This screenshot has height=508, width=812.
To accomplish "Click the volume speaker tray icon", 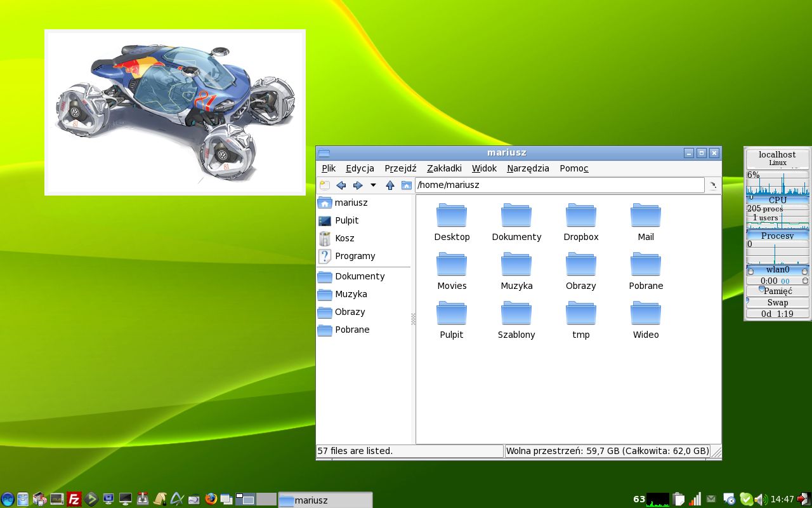I will [761, 500].
